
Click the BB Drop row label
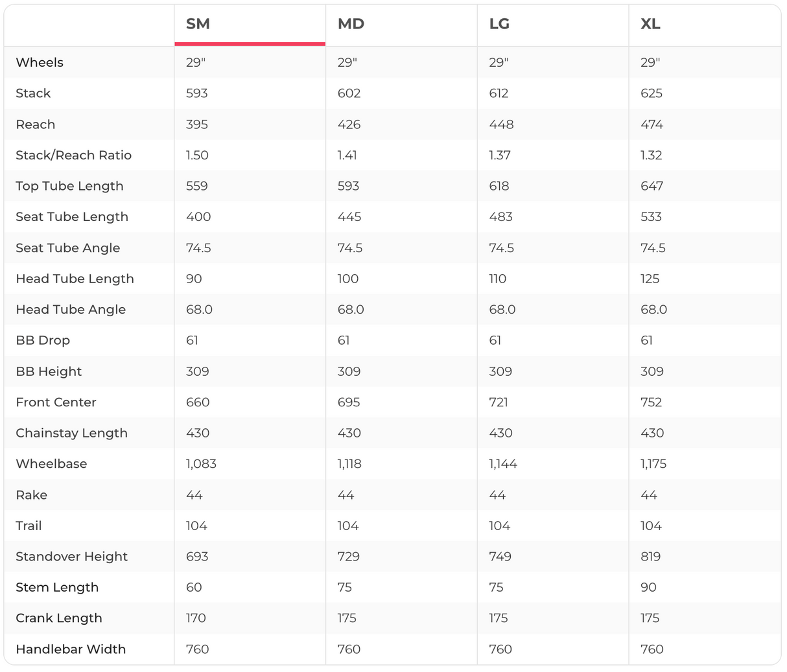click(43, 341)
